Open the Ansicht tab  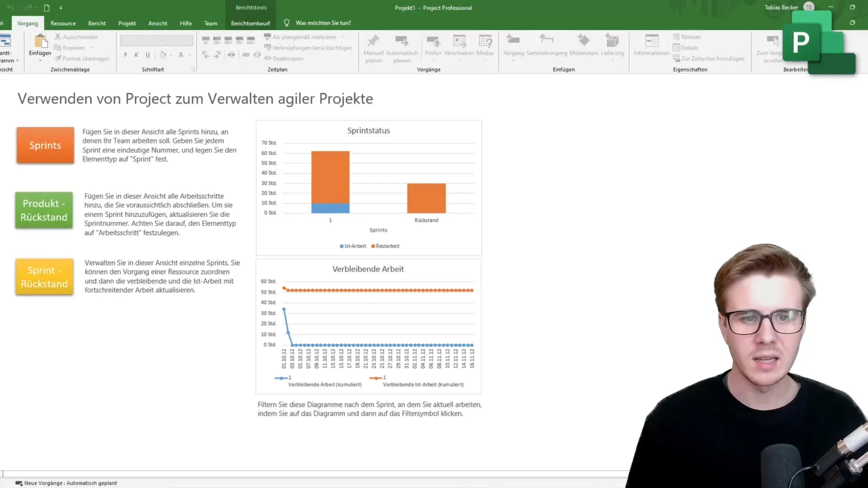[x=158, y=23]
